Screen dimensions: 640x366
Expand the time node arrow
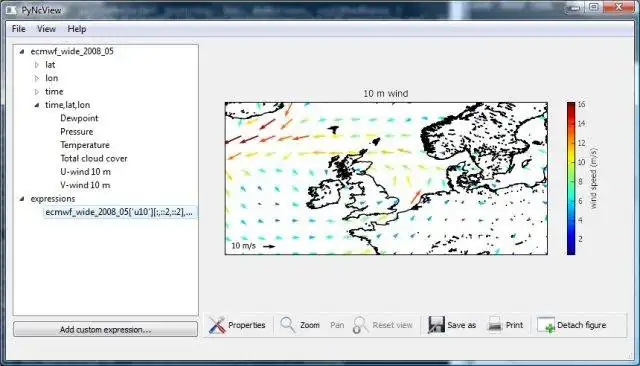[37, 92]
